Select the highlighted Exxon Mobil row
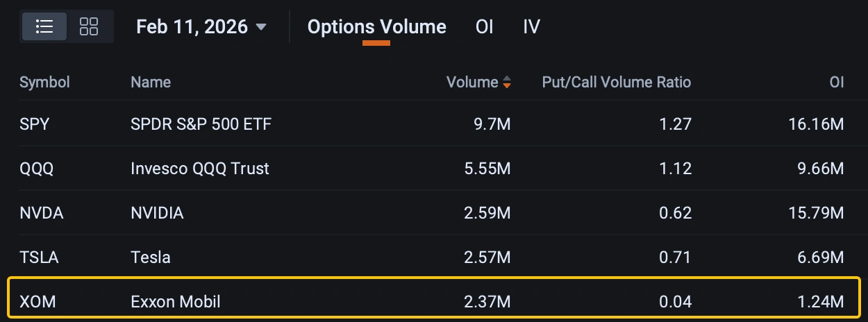 434,299
